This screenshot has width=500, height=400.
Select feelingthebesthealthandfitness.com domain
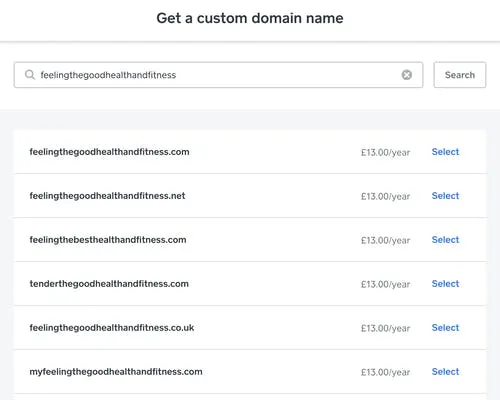[x=445, y=240]
